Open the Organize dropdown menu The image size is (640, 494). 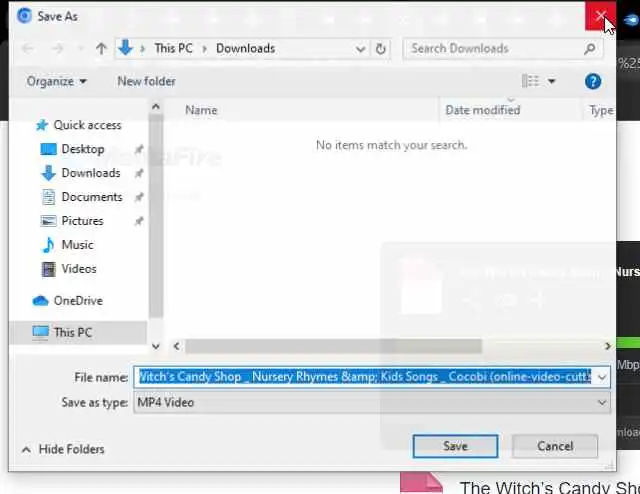coord(56,81)
